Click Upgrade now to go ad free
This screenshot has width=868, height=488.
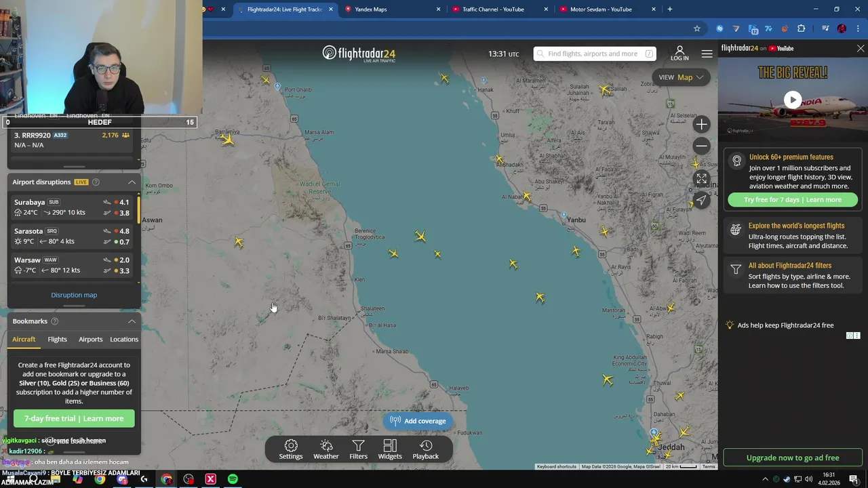point(793,457)
